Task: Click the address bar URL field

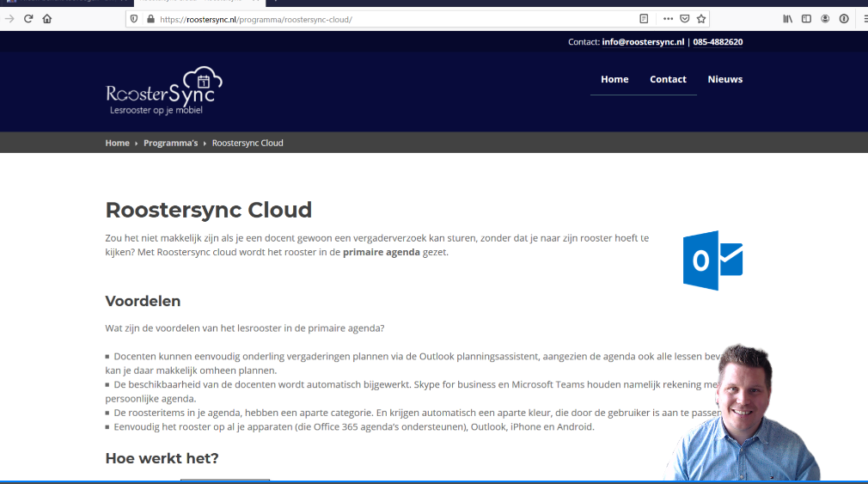Action: tap(387, 19)
